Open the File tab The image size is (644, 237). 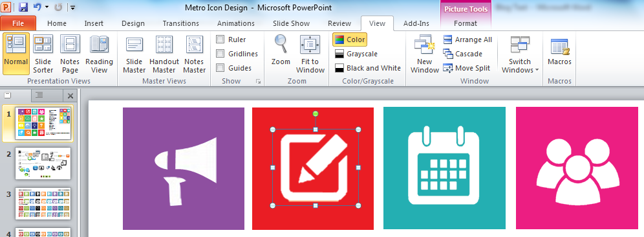click(18, 23)
